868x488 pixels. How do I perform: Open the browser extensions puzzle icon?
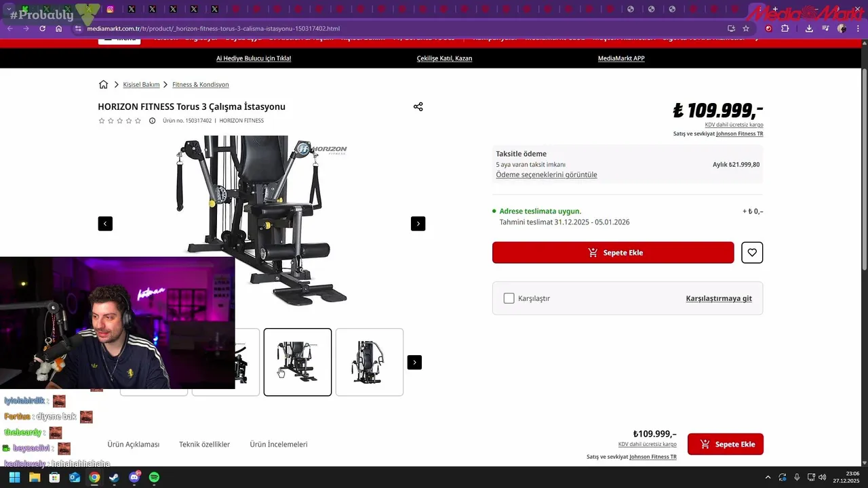(785, 28)
